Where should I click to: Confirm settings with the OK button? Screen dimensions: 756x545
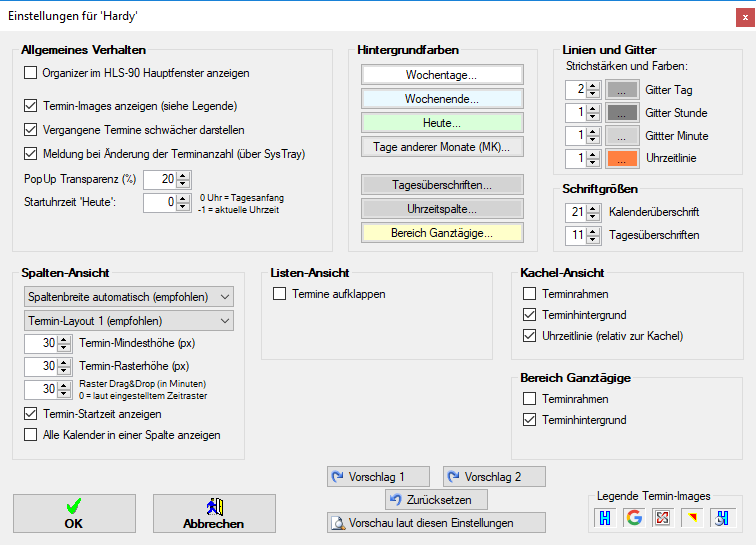coord(74,513)
